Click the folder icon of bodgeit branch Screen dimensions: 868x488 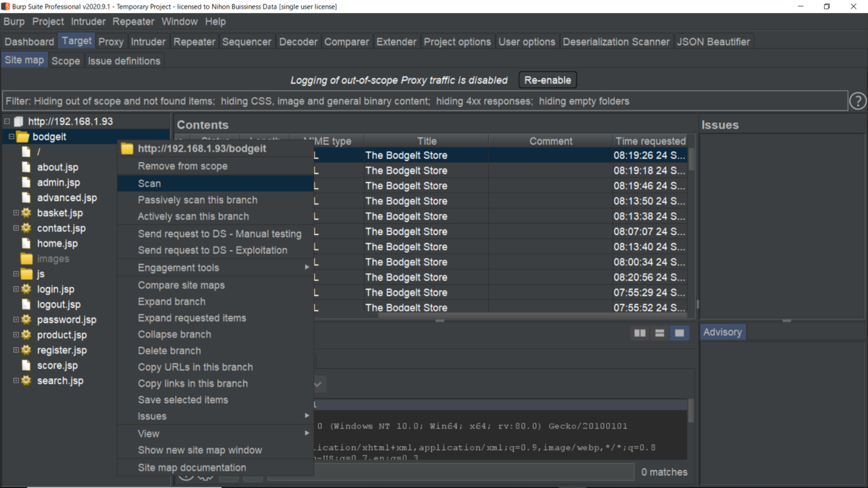(22, 137)
